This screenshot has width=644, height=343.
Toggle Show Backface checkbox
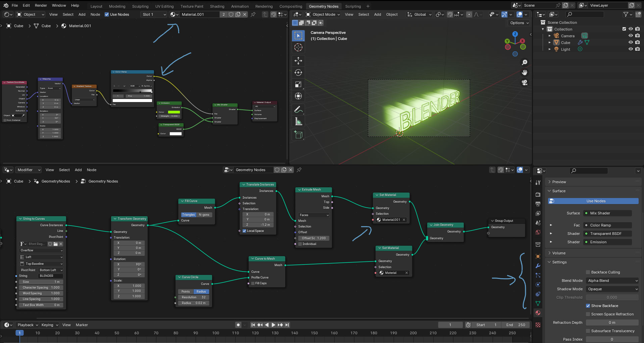click(x=588, y=306)
